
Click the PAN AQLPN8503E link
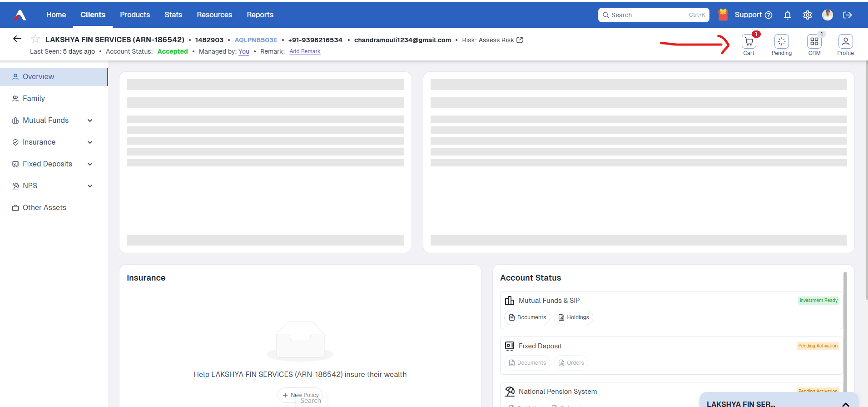pyautogui.click(x=256, y=40)
